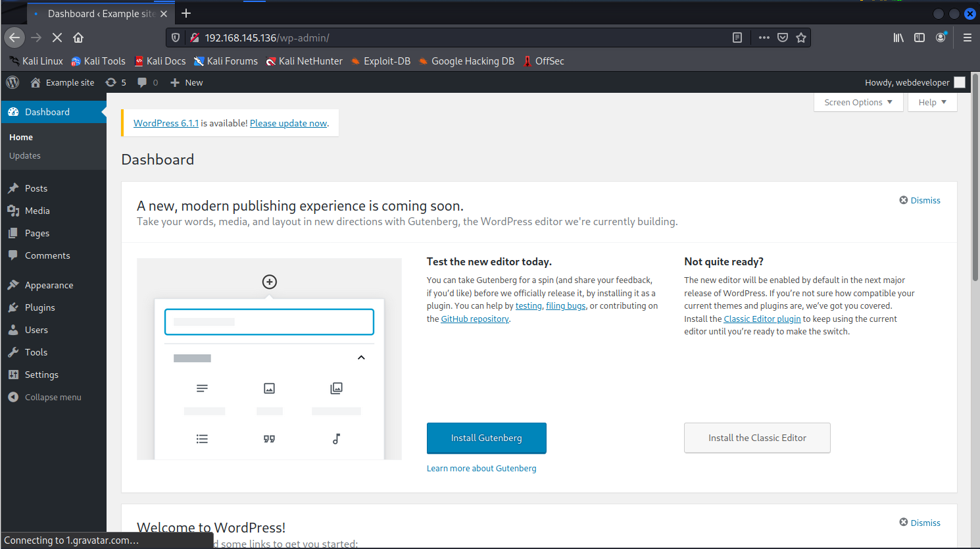Click the plus icon in the Gutenberg preview

pos(270,282)
